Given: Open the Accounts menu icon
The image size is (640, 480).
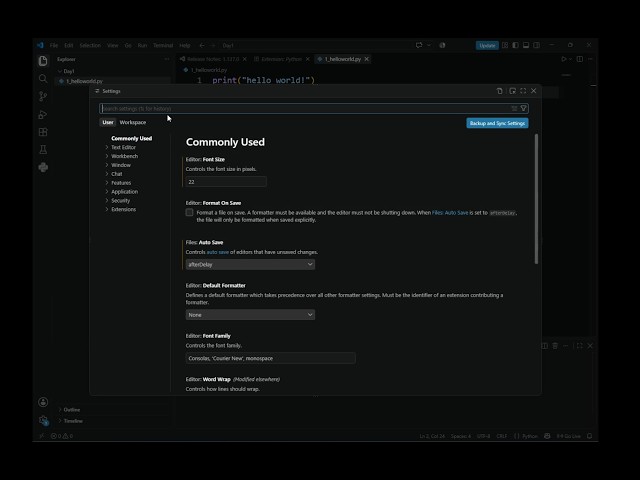Looking at the screenshot, I should coord(43,402).
